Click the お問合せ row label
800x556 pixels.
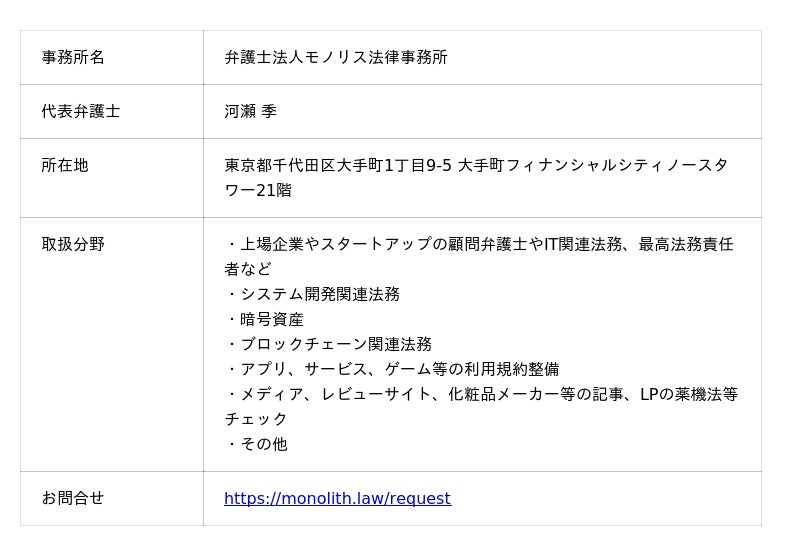73,498
